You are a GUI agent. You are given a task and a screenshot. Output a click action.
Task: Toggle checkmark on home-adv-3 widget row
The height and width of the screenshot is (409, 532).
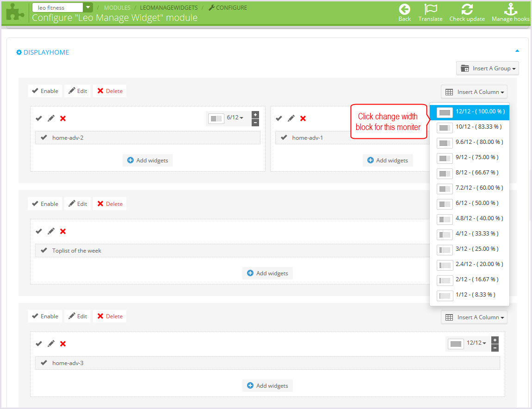[x=44, y=363]
